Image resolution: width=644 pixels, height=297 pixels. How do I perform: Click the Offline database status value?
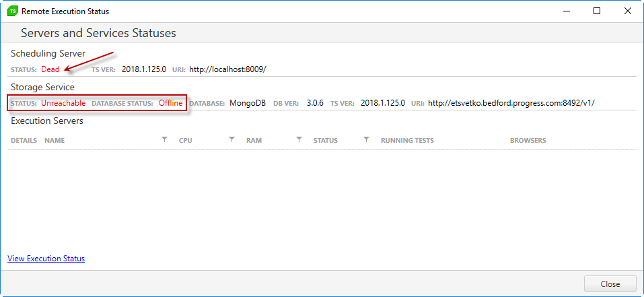click(170, 103)
